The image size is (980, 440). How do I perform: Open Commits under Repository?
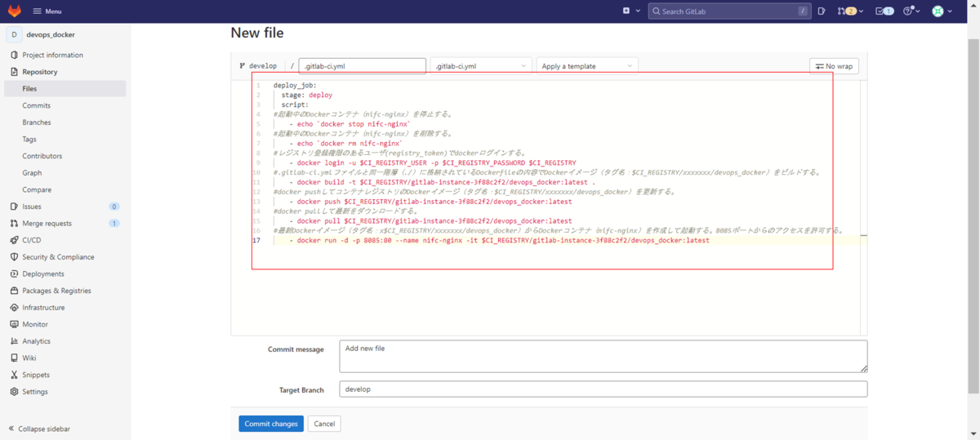37,105
